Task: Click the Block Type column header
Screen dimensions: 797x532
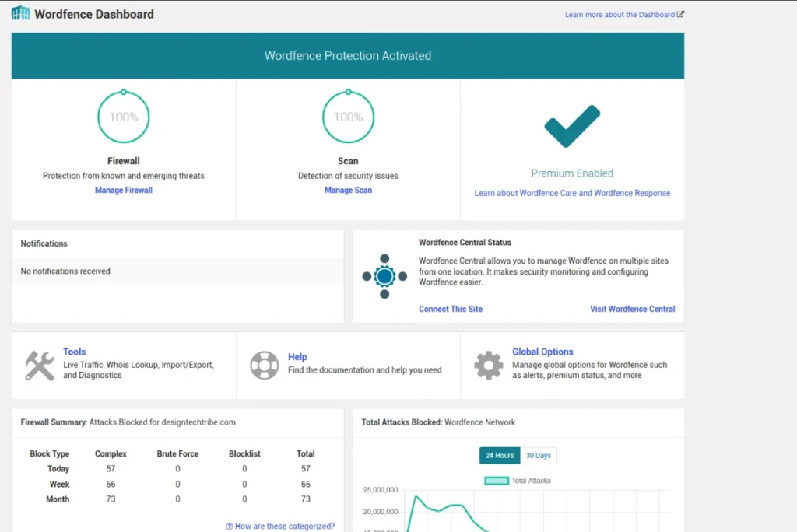Action: (49, 453)
